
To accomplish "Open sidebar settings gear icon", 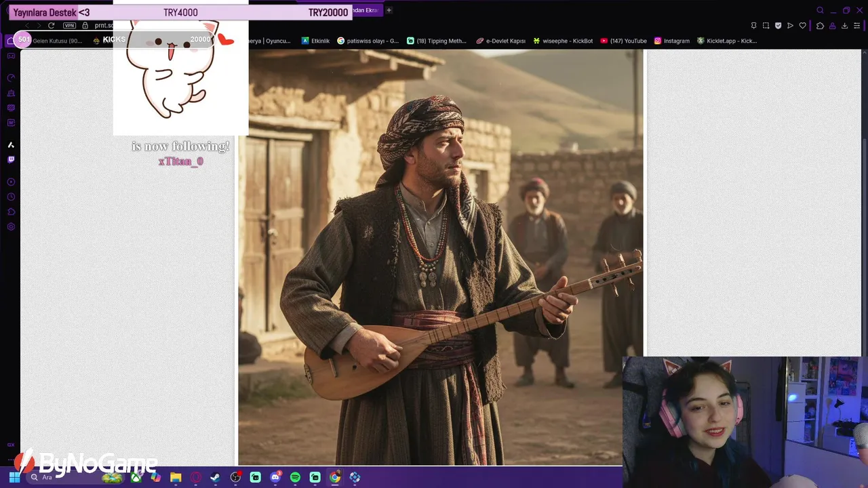I will (11, 226).
